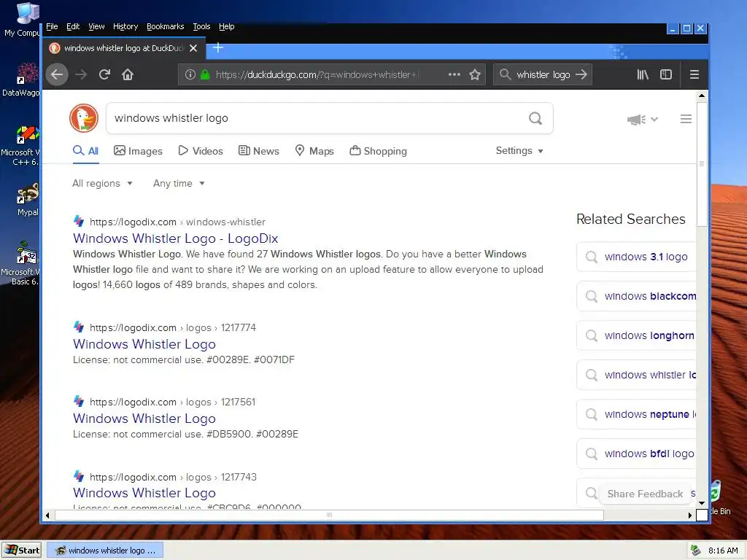The width and height of the screenshot is (747, 560).
Task: Open the Tools menu
Action: click(201, 27)
